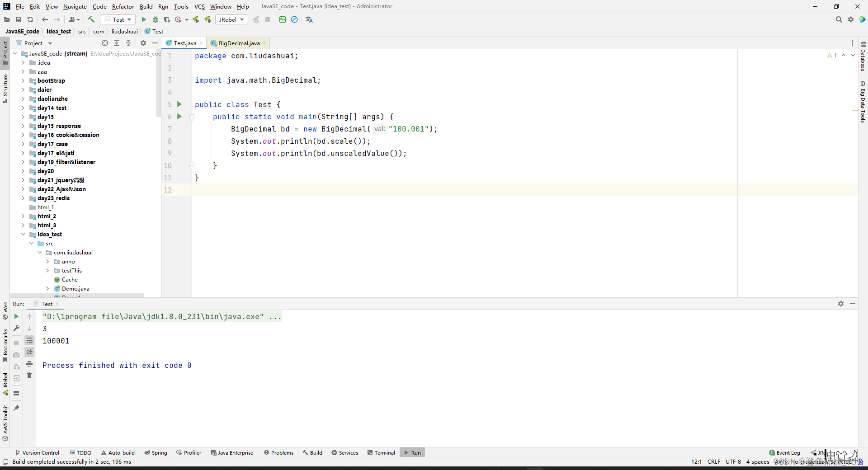Toggle scroll to end in the Run console
The width and height of the screenshot is (868, 470).
pyautogui.click(x=29, y=352)
